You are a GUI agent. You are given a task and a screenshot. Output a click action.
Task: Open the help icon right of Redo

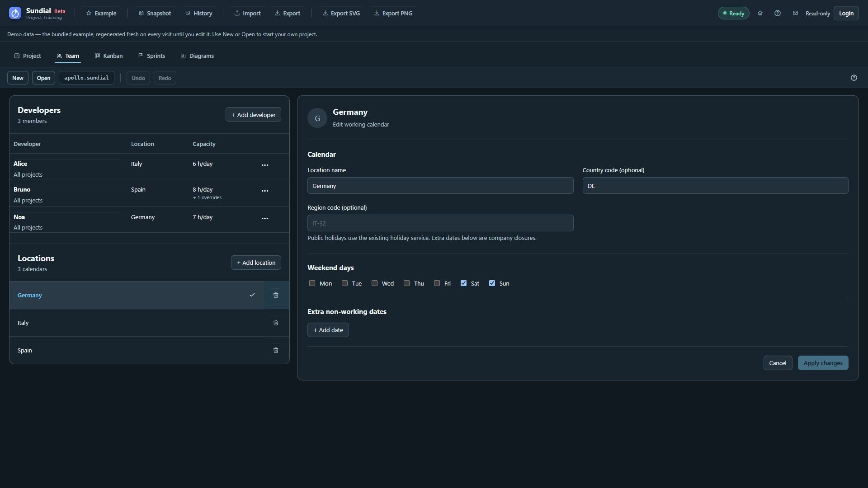(x=854, y=78)
